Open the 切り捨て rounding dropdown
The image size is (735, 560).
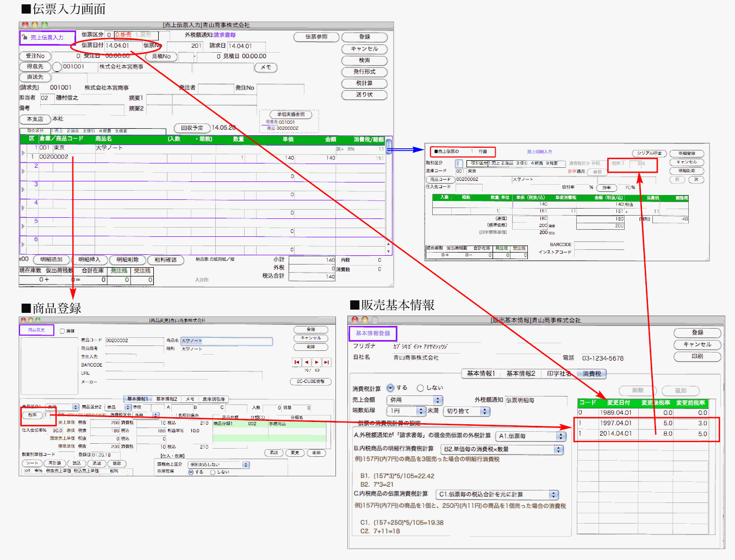pyautogui.click(x=468, y=411)
